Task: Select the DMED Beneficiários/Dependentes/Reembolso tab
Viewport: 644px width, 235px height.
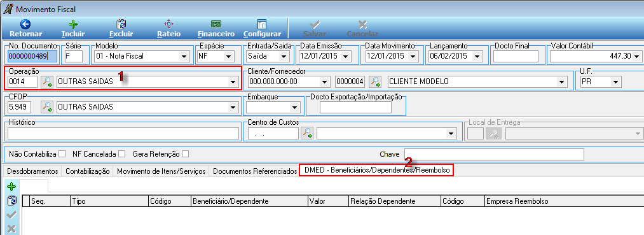Action: point(376,170)
